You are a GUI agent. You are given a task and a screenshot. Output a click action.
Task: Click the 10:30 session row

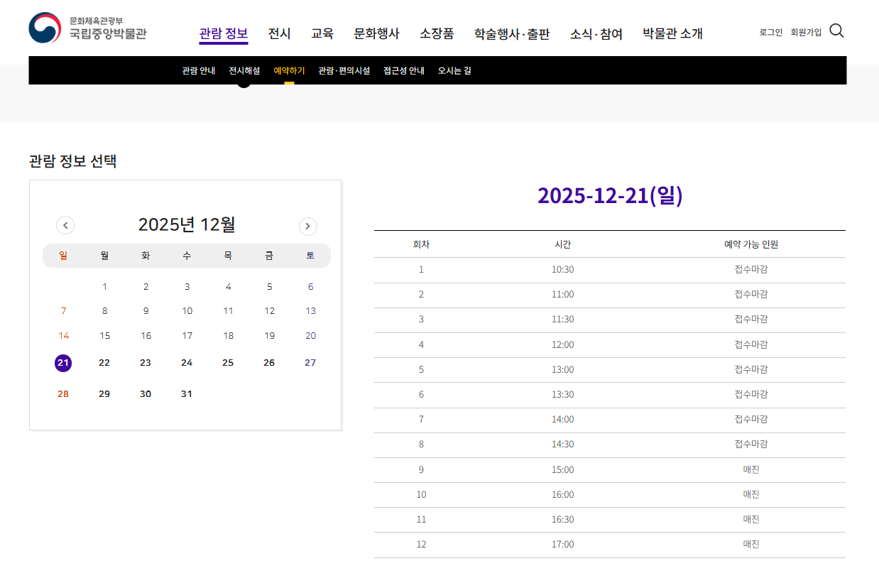click(609, 269)
